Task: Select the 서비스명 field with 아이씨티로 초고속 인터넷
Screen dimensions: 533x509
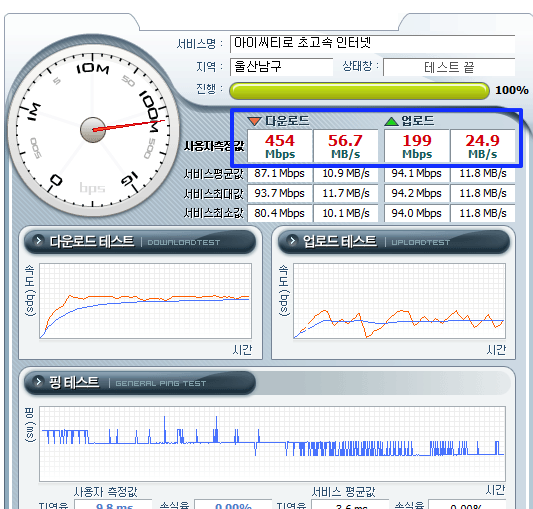Action: click(372, 44)
